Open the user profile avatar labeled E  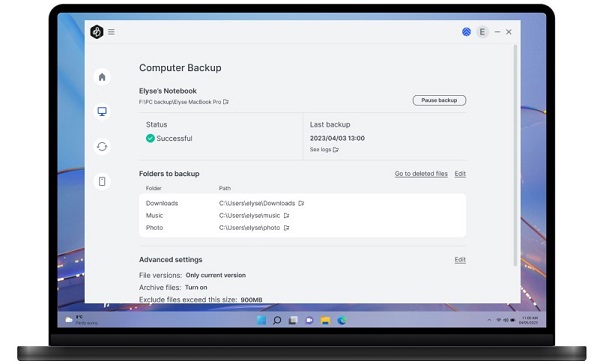click(482, 32)
